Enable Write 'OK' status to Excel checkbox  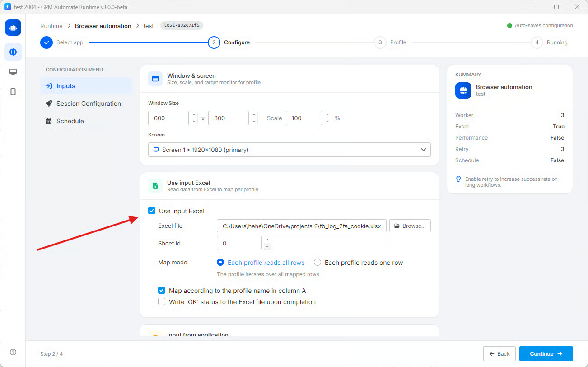click(162, 302)
